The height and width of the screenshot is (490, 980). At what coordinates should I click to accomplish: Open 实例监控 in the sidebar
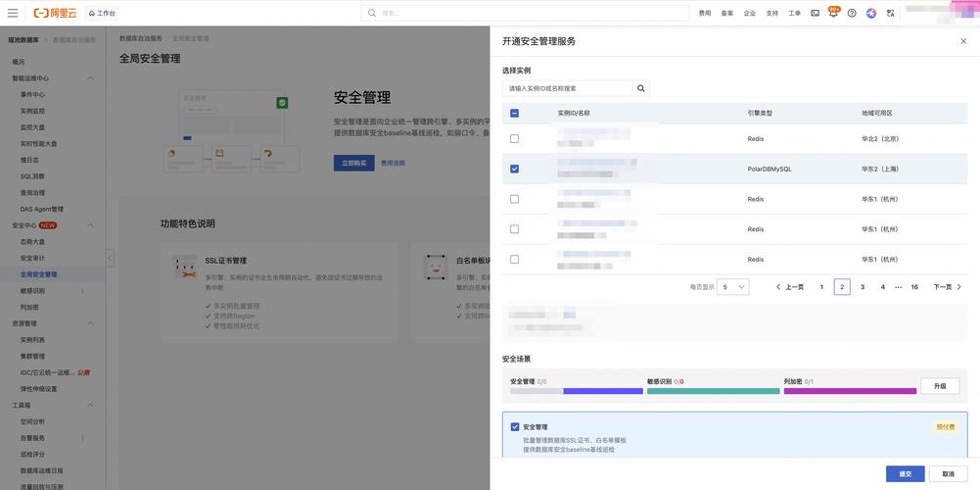click(x=32, y=111)
